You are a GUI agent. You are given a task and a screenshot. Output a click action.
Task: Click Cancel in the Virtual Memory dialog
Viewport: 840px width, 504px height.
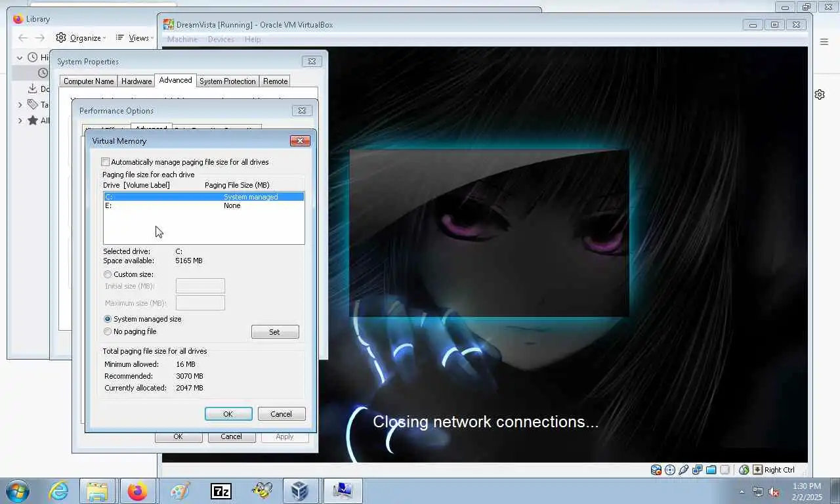point(282,414)
